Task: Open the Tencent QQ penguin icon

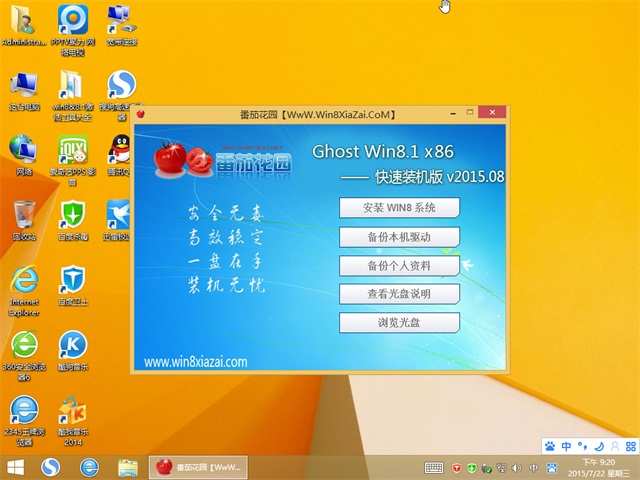Action: pos(120,150)
